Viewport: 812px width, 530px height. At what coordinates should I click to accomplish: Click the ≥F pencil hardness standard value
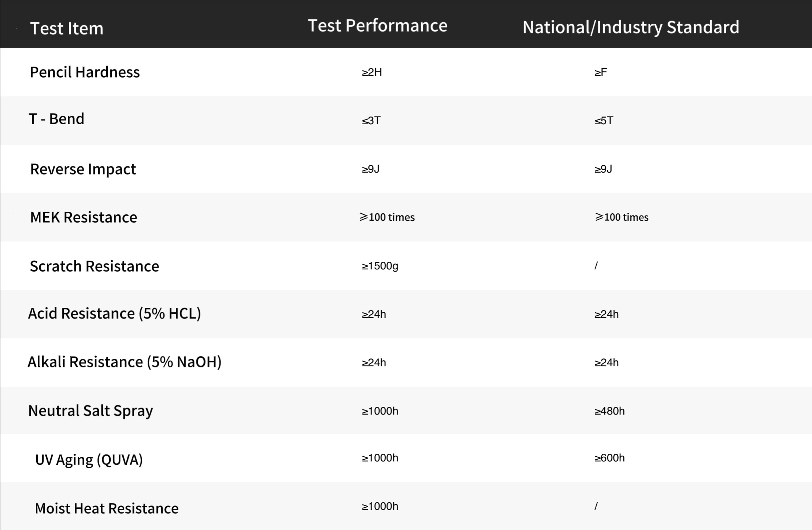[601, 72]
